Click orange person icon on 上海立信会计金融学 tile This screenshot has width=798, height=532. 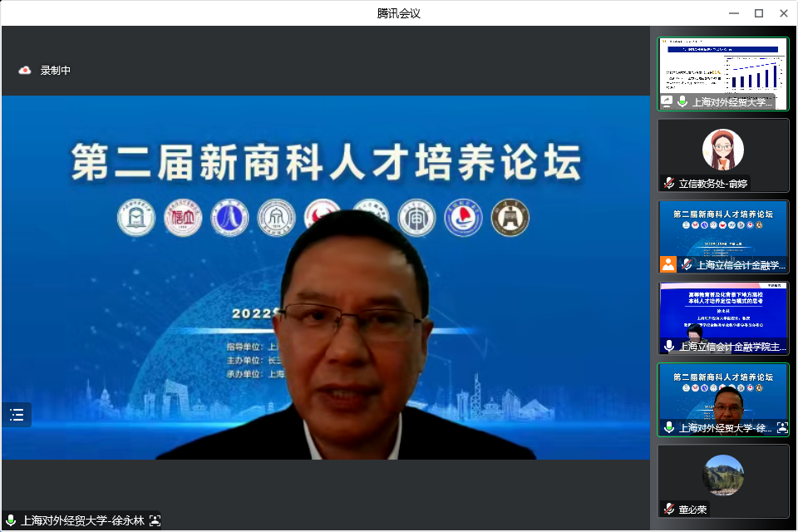[668, 264]
